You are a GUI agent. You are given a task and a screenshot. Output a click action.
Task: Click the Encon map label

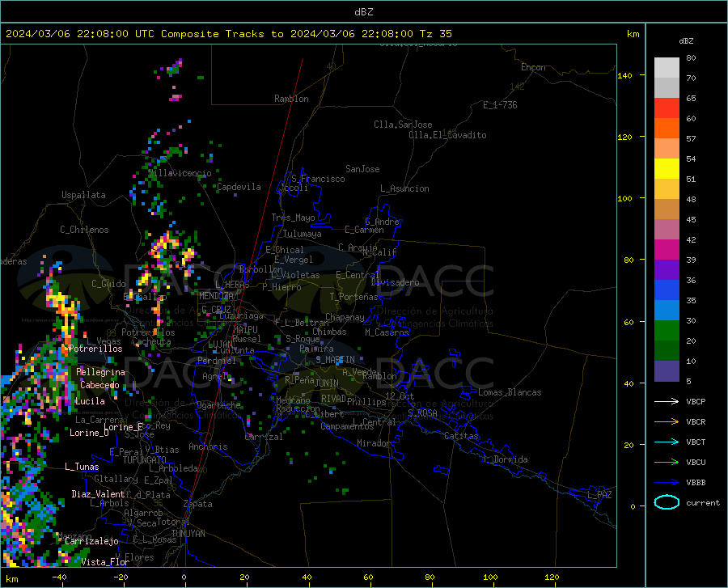pyautogui.click(x=533, y=67)
